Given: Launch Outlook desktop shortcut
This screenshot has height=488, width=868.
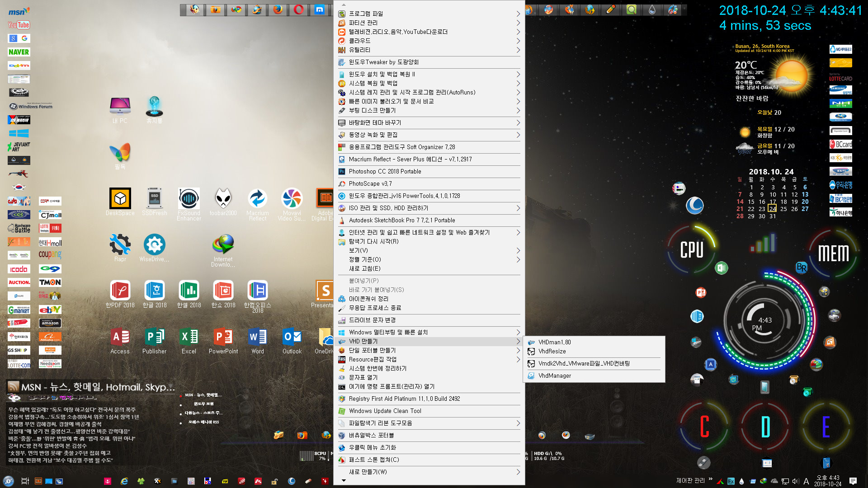Looking at the screenshot, I should pyautogui.click(x=292, y=340).
